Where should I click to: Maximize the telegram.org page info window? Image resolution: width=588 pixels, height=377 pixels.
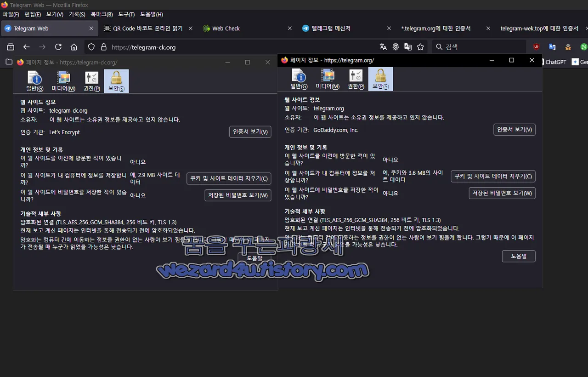coord(512,60)
